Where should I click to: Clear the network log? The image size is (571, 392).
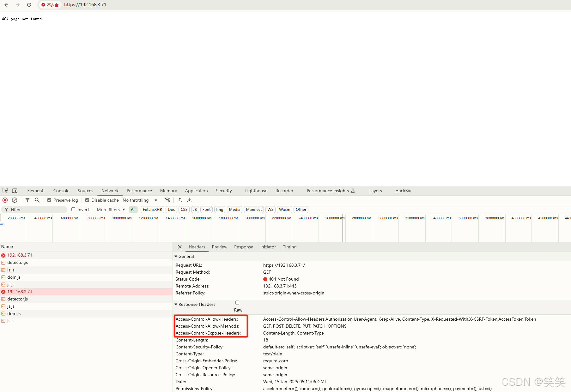[x=15, y=200]
